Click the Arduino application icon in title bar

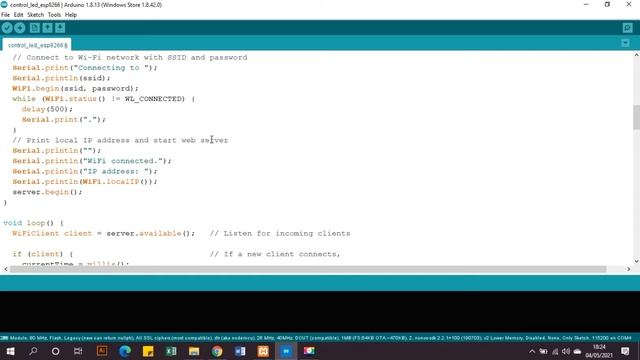coord(4,4)
